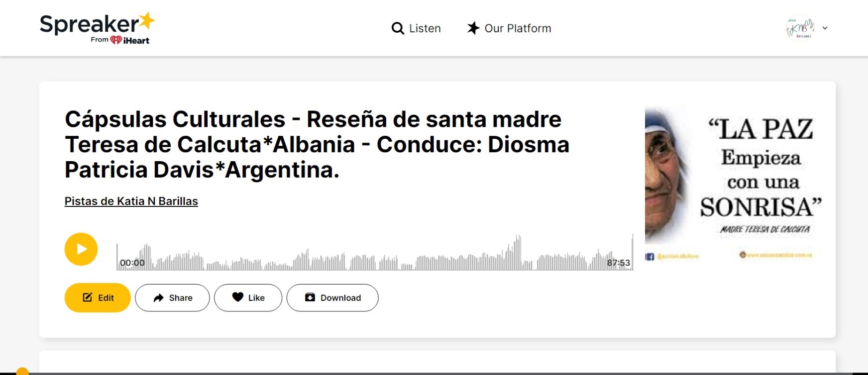This screenshot has height=375, width=868.
Task: Click the Cápsulas Culturales episode title
Action: coord(317,144)
